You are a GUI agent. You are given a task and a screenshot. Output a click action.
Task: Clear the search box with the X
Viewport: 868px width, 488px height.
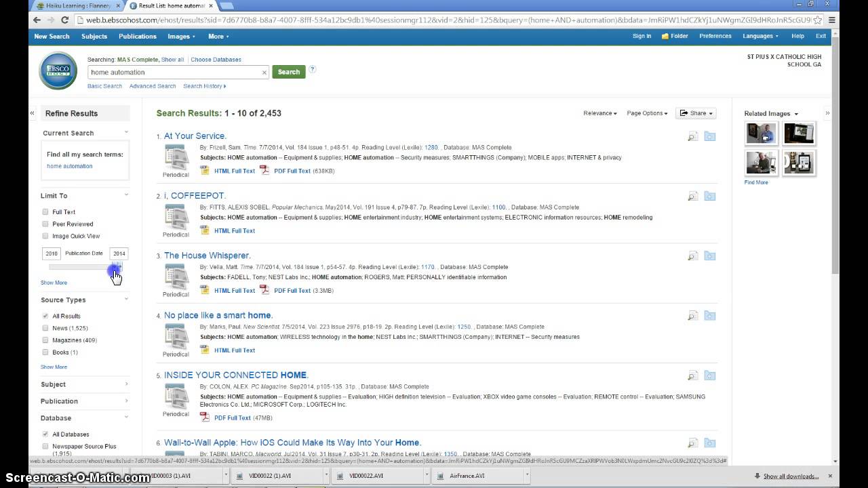coord(264,73)
